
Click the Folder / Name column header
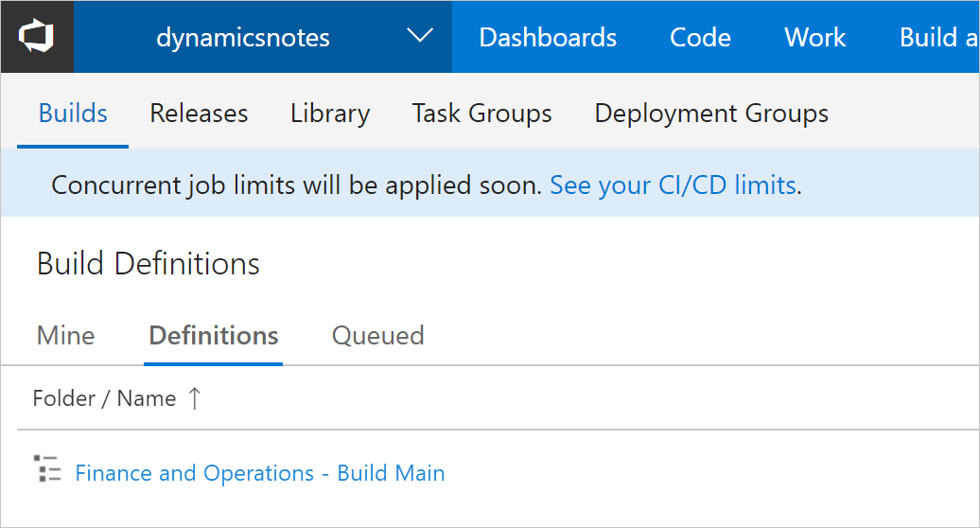(104, 398)
